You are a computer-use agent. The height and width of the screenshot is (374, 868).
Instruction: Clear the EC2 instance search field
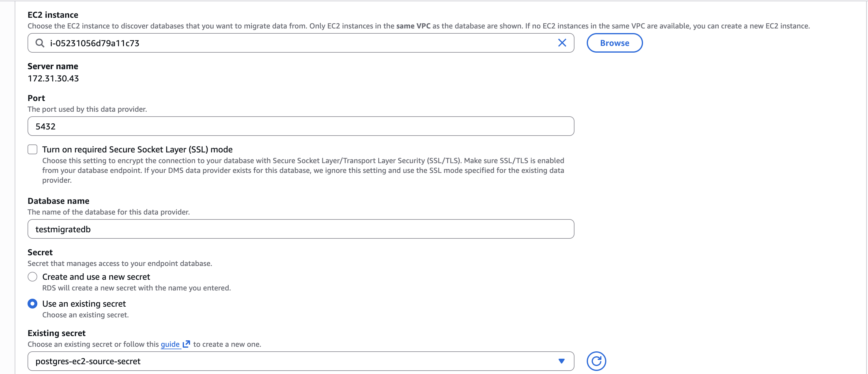(x=562, y=43)
